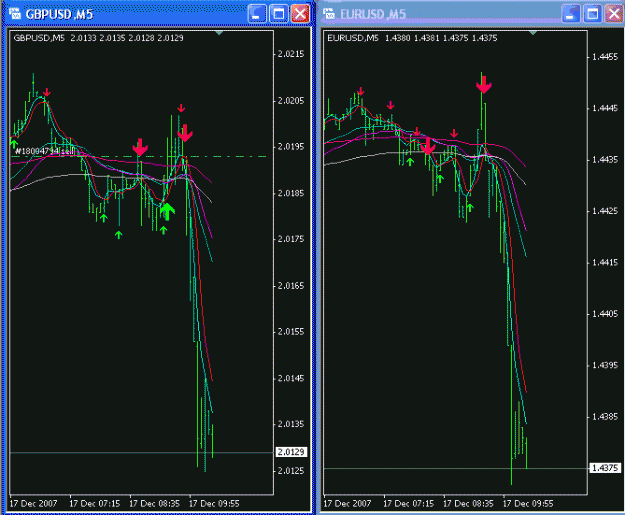This screenshot has height=515, width=625.
Task: Click the 2.0135 level on GBPUSD price axis
Action: pos(291,424)
